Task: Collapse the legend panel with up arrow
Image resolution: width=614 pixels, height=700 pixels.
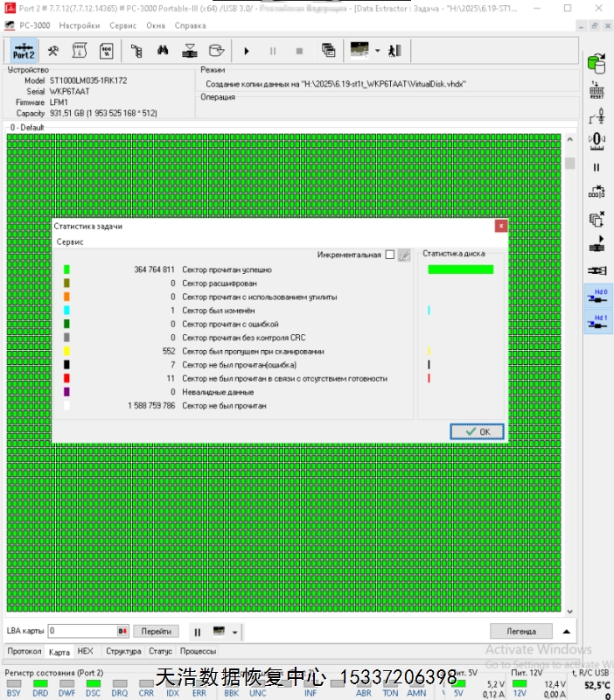Action: tap(567, 631)
